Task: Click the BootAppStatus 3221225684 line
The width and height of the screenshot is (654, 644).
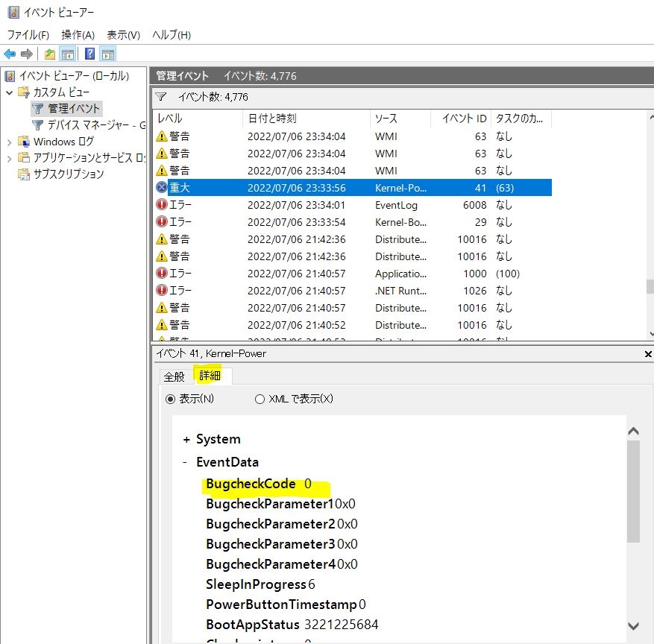Action: point(292,625)
